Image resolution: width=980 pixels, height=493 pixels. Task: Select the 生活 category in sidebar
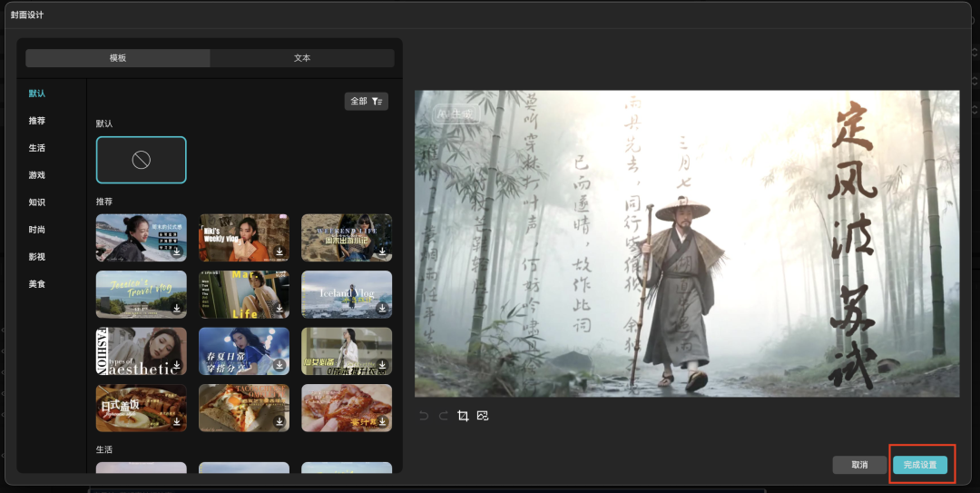tap(36, 148)
